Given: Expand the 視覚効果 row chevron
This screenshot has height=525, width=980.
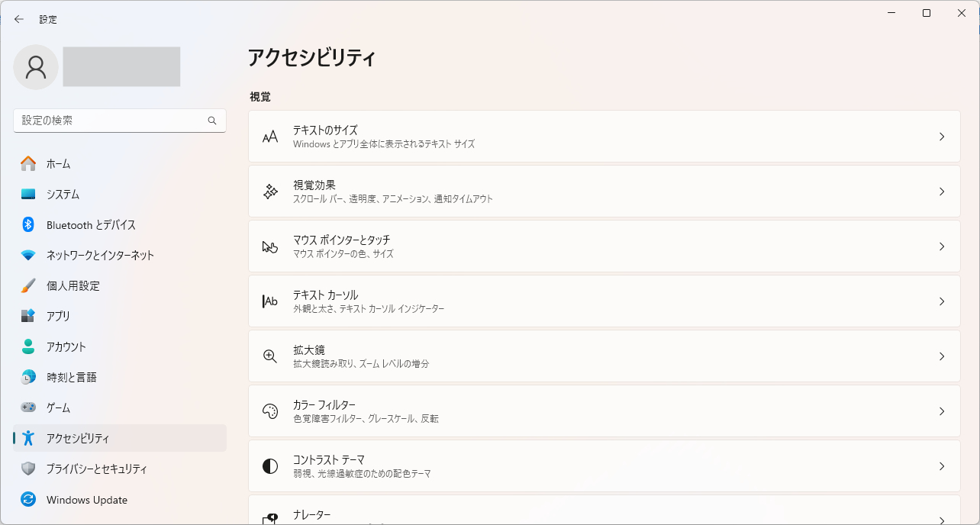Looking at the screenshot, I should pos(943,191).
